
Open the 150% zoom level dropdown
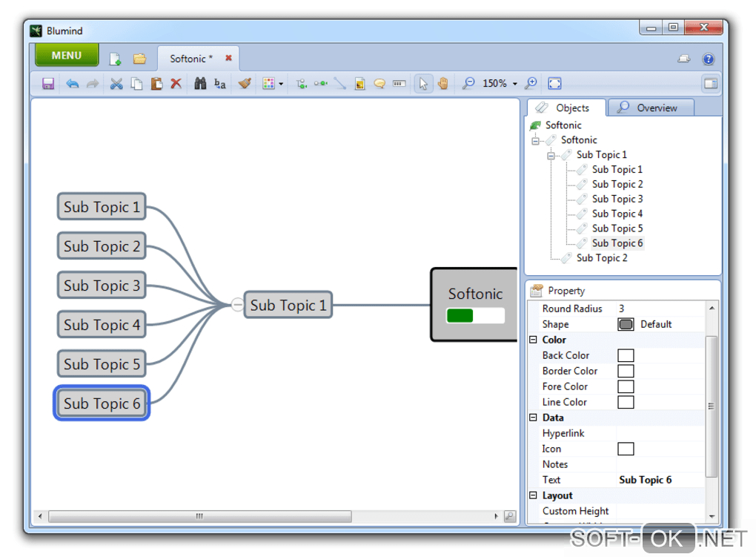(x=500, y=84)
